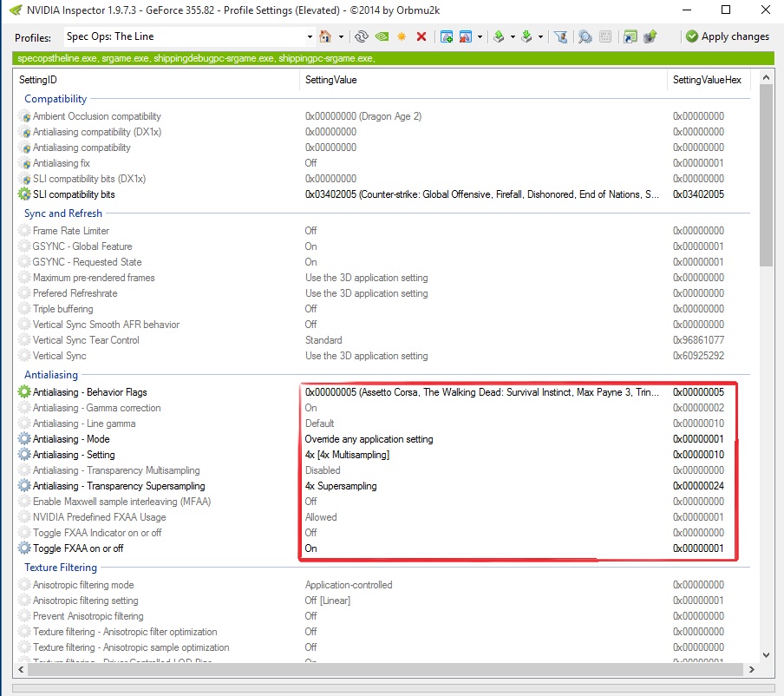Click the green bar listing specopstheline.exe applications
Viewport: 784px width, 696px height.
393,58
